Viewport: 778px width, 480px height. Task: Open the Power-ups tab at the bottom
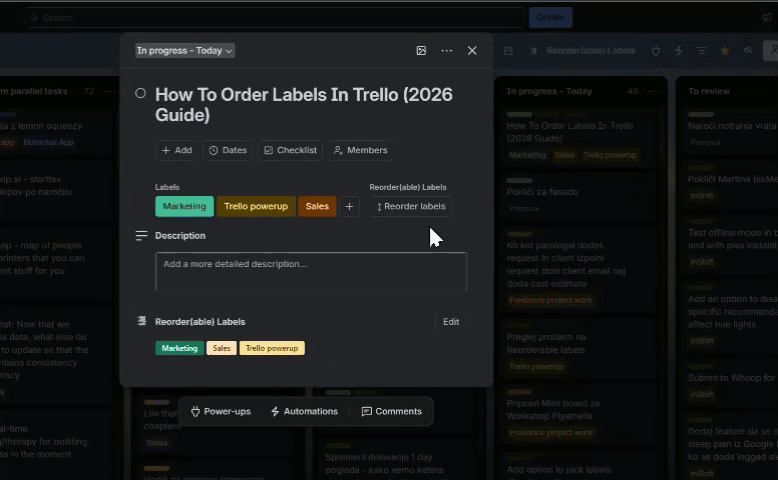click(x=221, y=411)
